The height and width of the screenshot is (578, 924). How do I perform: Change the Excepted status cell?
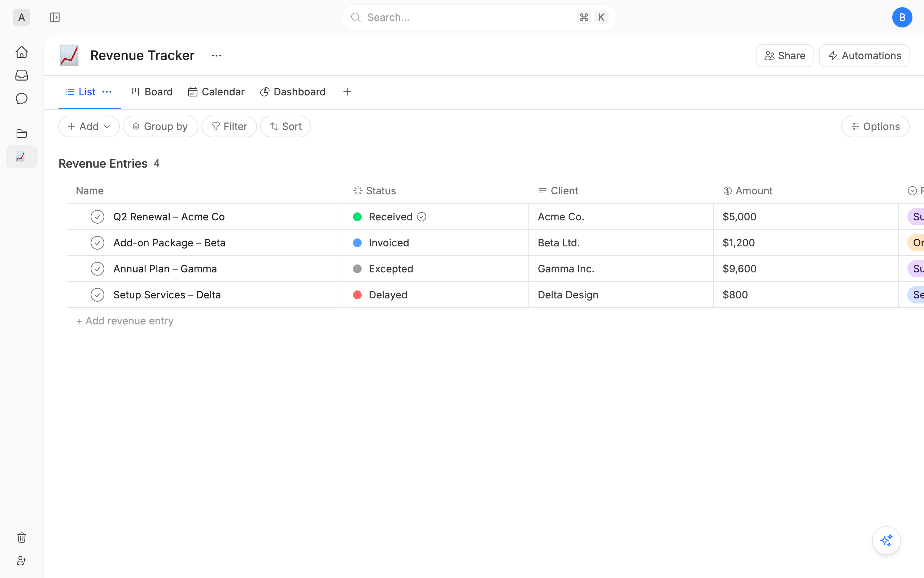pyautogui.click(x=436, y=269)
